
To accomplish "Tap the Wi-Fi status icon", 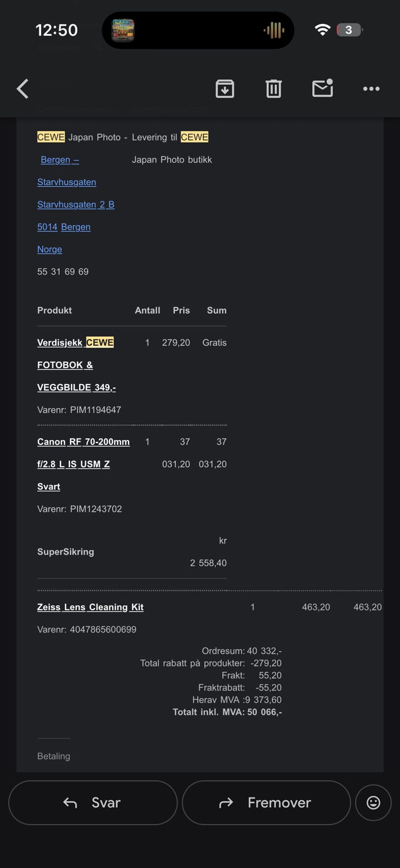I will tap(322, 30).
